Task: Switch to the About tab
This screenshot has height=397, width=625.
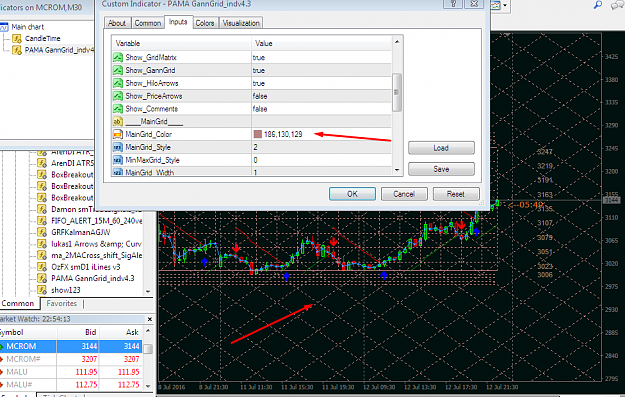Action: pos(117,23)
